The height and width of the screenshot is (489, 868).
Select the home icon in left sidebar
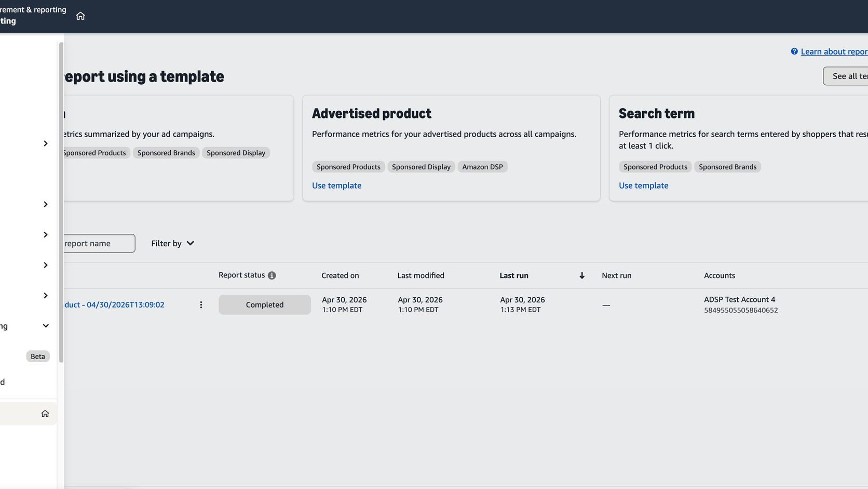pos(45,414)
